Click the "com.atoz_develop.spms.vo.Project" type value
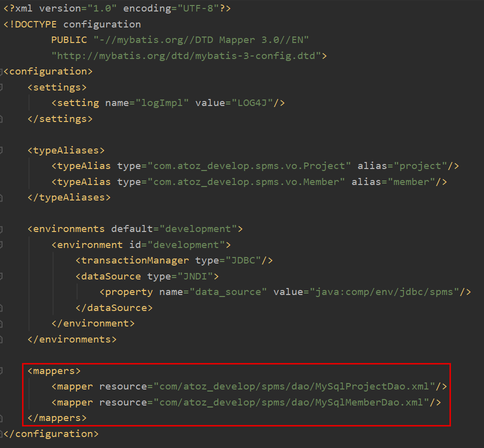Screen dimensions: 484x448 (249, 166)
